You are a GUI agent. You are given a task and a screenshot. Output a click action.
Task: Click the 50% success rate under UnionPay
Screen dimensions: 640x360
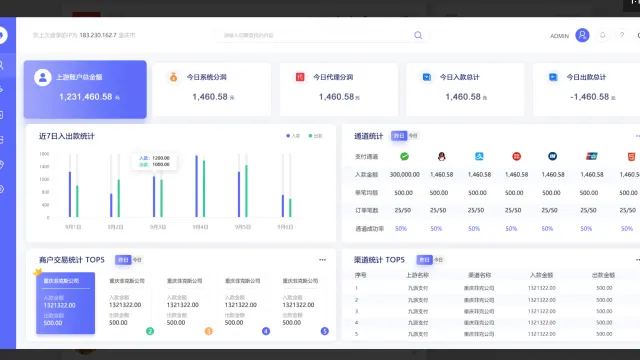[586, 229]
